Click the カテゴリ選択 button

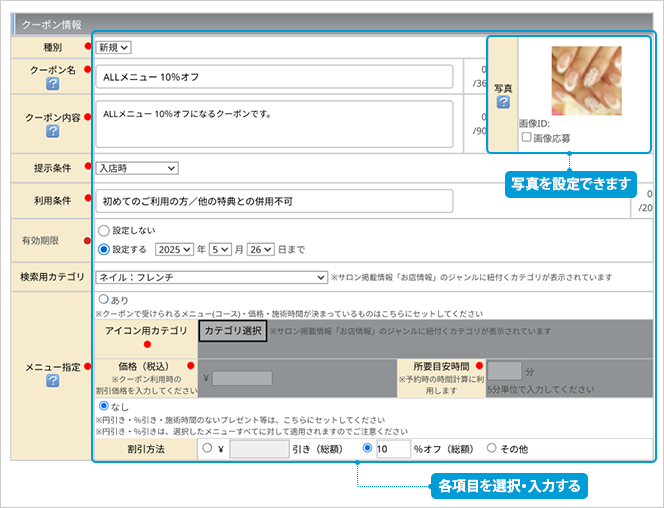tap(232, 331)
